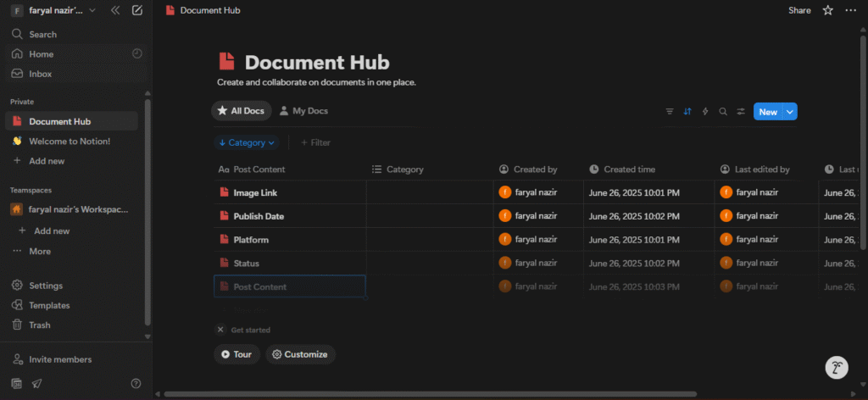Select the Post Content row title cell
Viewport: 868px width, 400px height.
[x=290, y=286]
